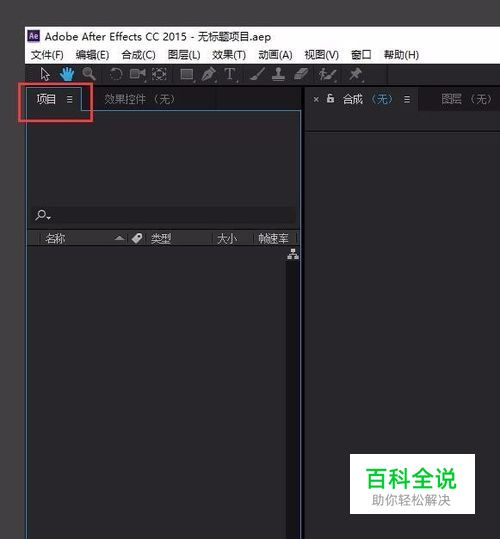This screenshot has width=500, height=539.
Task: Select the Type text tool
Action: pos(230,74)
